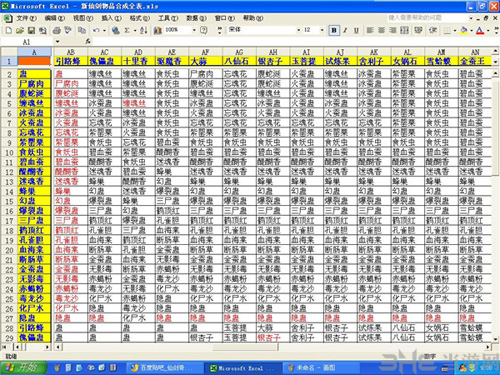Open the font size 12 dropdown
500x375 pixels.
322,30
